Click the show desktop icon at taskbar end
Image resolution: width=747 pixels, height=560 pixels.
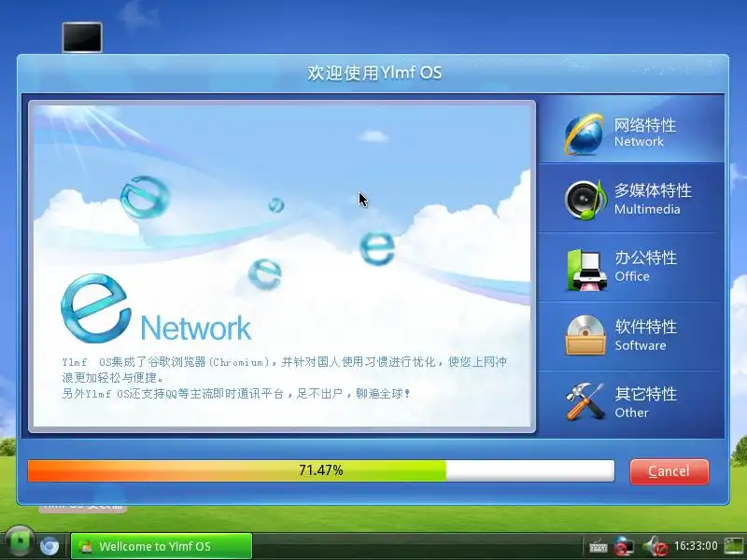(734, 546)
